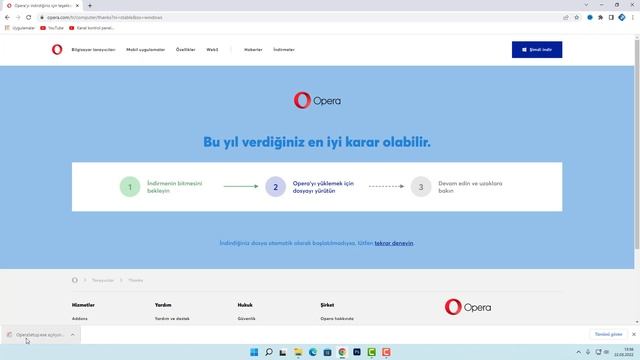The width and height of the screenshot is (640, 360).
Task: Open taskbar Search magnifier
Action: (x=269, y=352)
